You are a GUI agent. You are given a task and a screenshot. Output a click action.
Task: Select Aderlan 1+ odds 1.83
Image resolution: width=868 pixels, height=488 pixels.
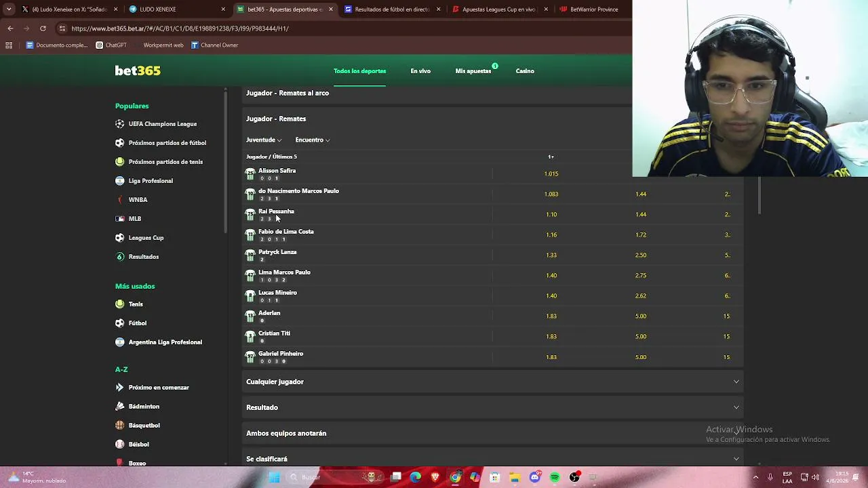[x=551, y=317]
